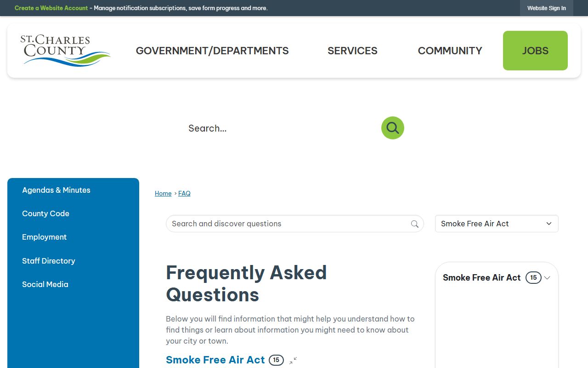
Task: Open the Smoke Free Air Act category dropdown
Action: 497,224
